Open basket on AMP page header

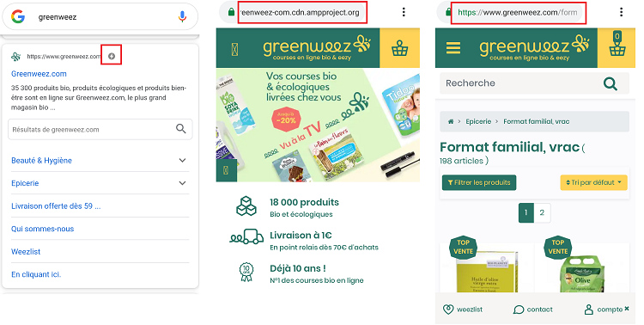[399, 48]
